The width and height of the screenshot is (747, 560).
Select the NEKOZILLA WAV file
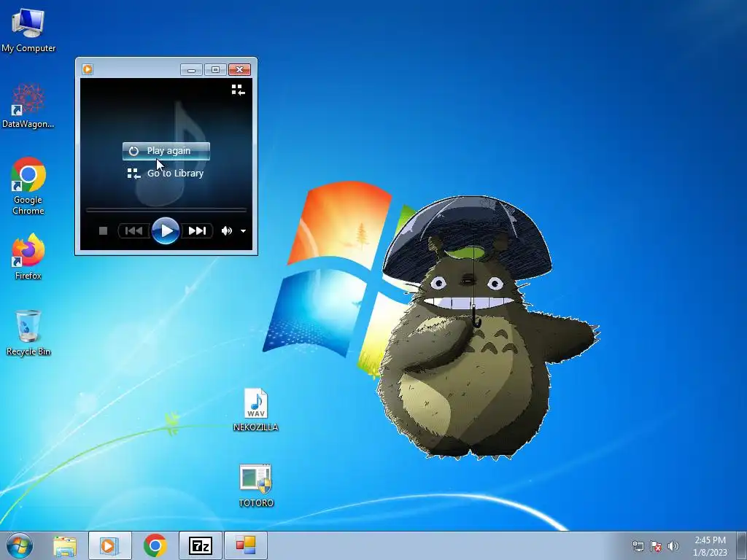pyautogui.click(x=256, y=410)
